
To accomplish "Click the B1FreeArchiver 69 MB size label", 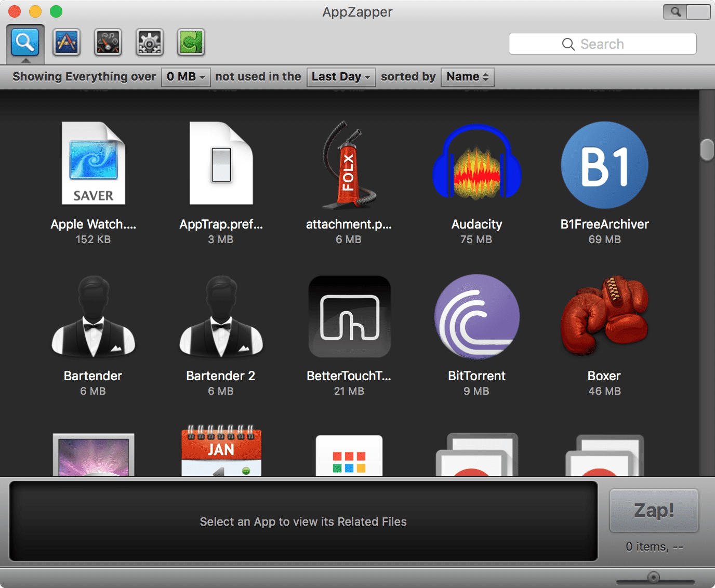I will tap(605, 239).
